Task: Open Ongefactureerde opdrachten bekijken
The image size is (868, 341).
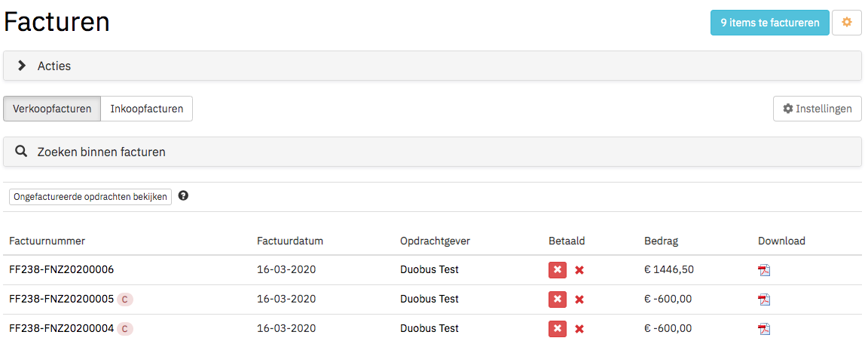Action: [x=90, y=197]
